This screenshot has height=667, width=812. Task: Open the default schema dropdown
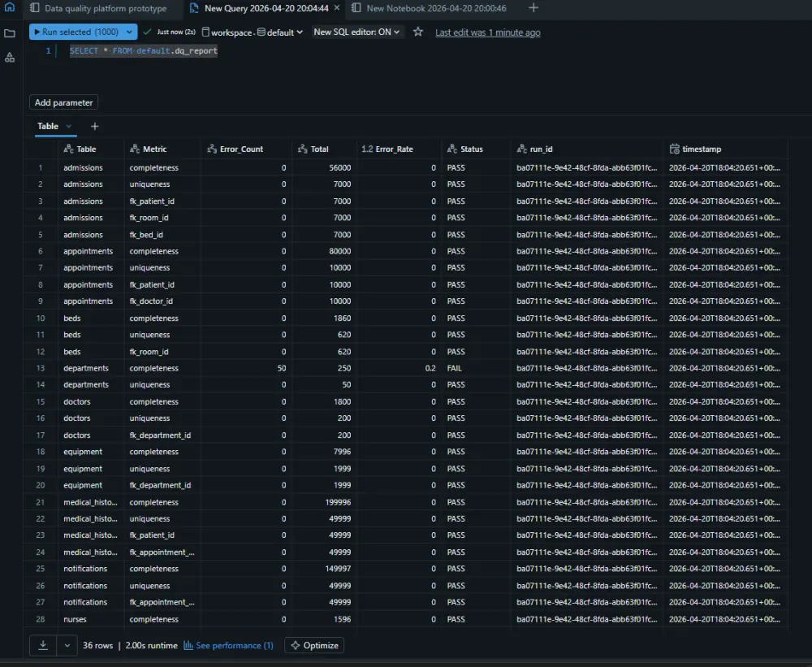(x=279, y=32)
